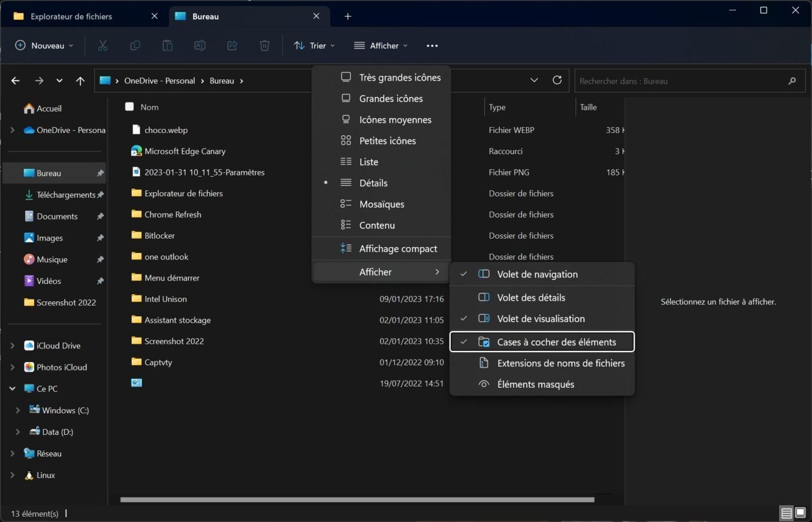Expand iCloud Drive tree node
This screenshot has height=522, width=812.
pyautogui.click(x=13, y=345)
